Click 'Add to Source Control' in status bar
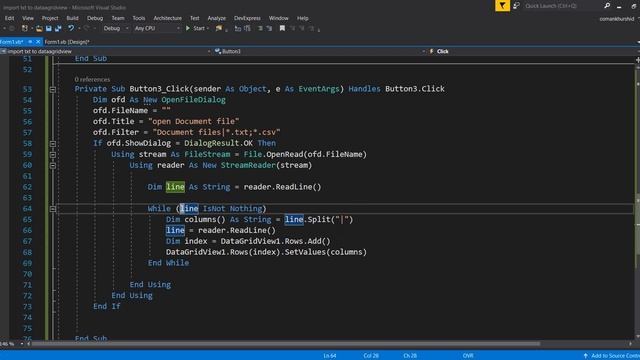Image resolution: width=640 pixels, height=360 pixels. click(x=611, y=356)
